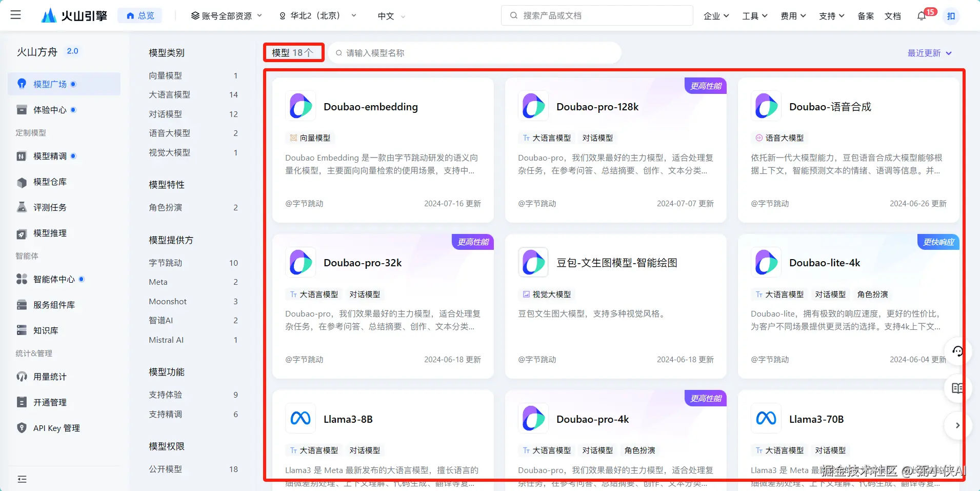Click the 模型仓库 cube icon
980x491 pixels.
click(x=22, y=182)
